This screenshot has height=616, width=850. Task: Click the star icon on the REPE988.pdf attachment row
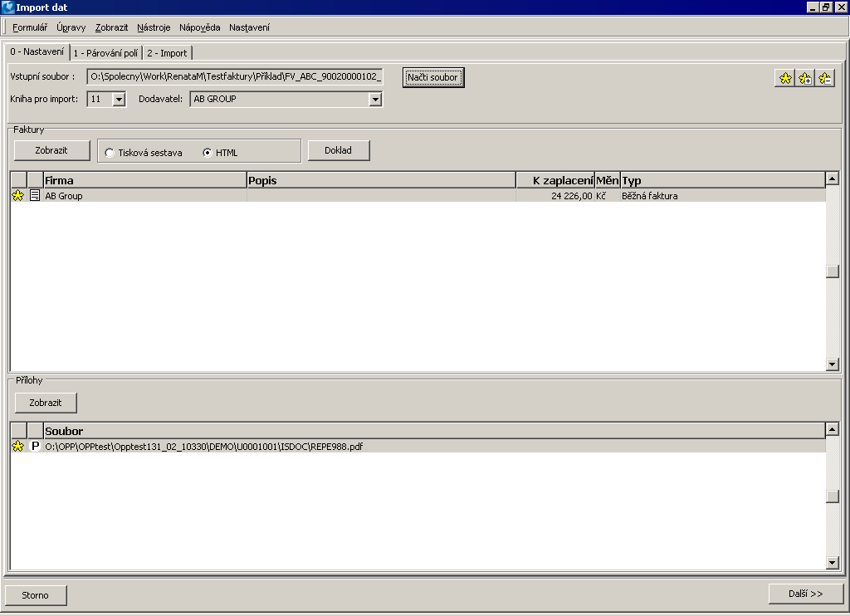pos(17,446)
